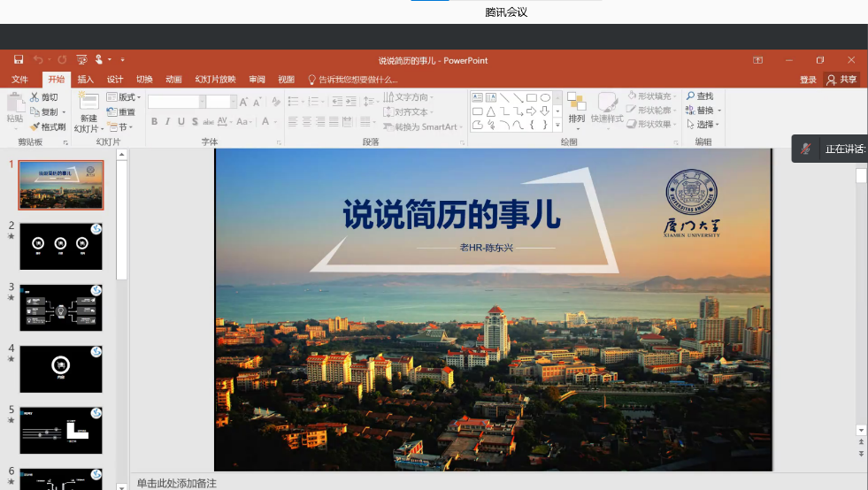
Task: Toggle align text left
Action: click(293, 122)
